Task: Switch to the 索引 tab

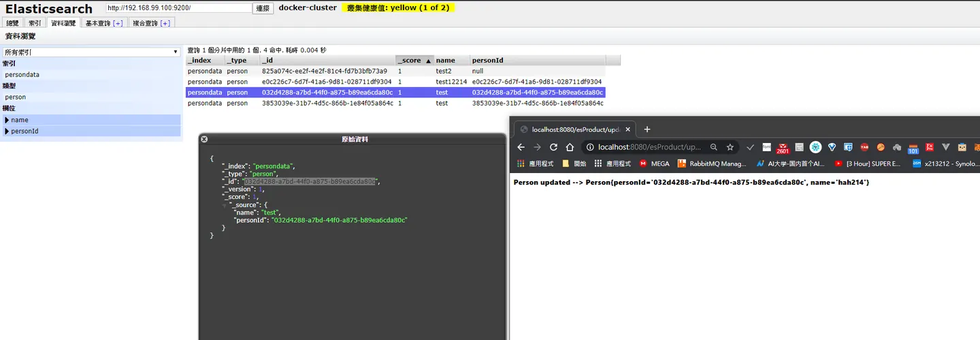Action: pyautogui.click(x=35, y=23)
